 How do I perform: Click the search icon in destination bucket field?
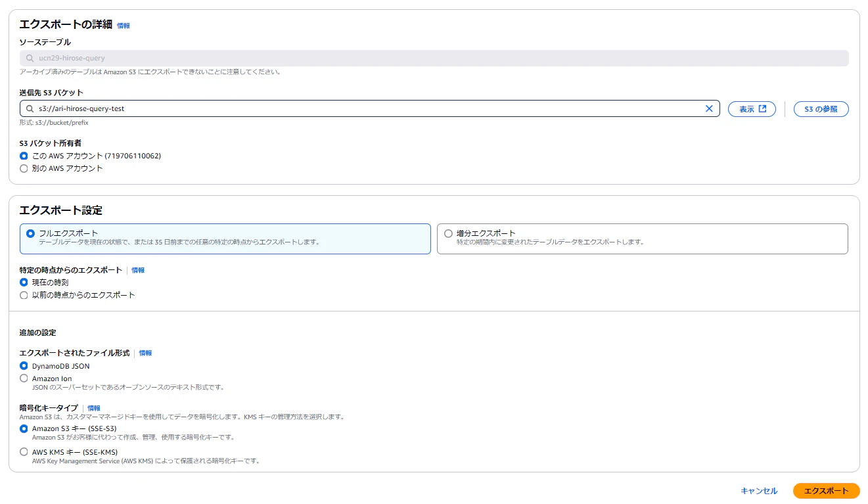coord(30,108)
